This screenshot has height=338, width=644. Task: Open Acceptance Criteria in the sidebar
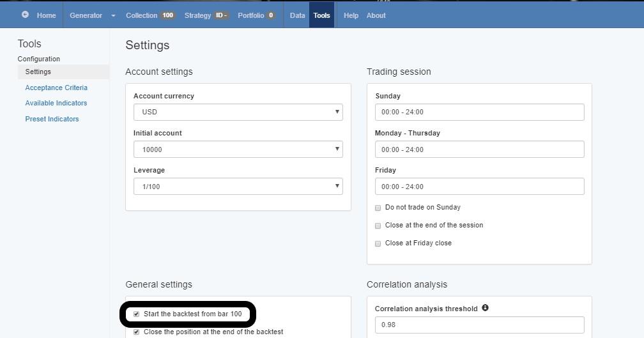[x=56, y=88]
